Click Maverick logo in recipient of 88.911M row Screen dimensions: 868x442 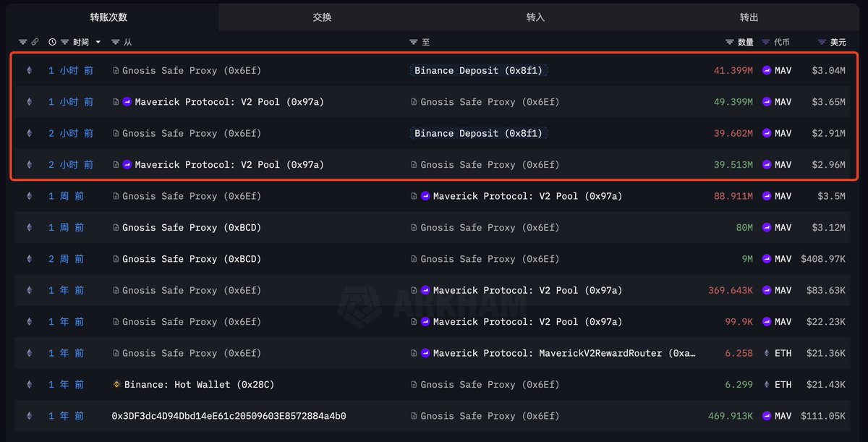click(x=425, y=196)
